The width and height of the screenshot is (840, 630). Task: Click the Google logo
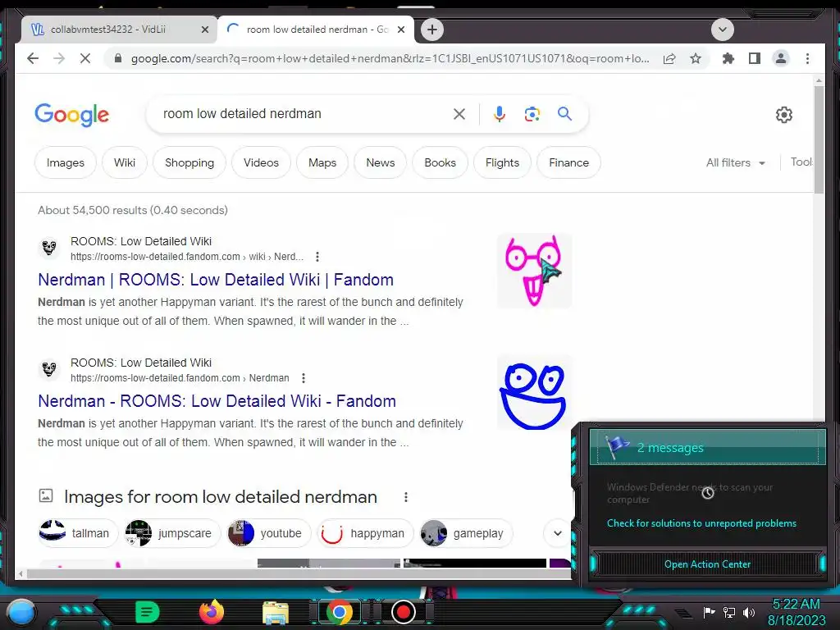72,115
